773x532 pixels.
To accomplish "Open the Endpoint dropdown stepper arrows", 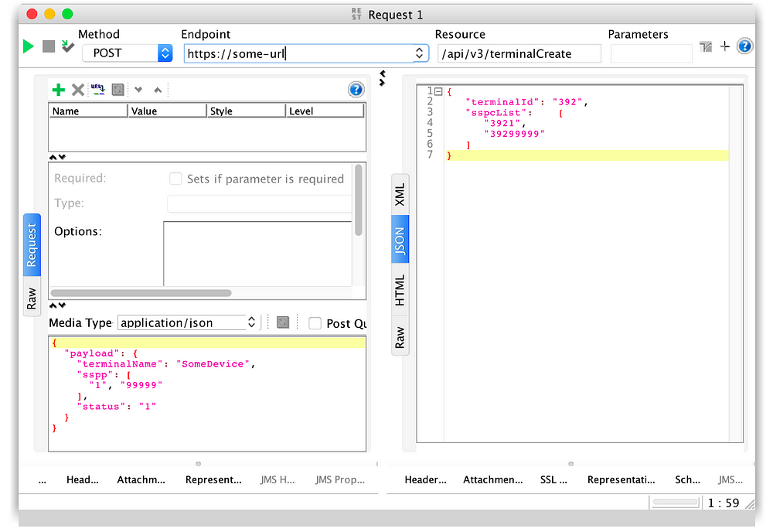I will (420, 53).
